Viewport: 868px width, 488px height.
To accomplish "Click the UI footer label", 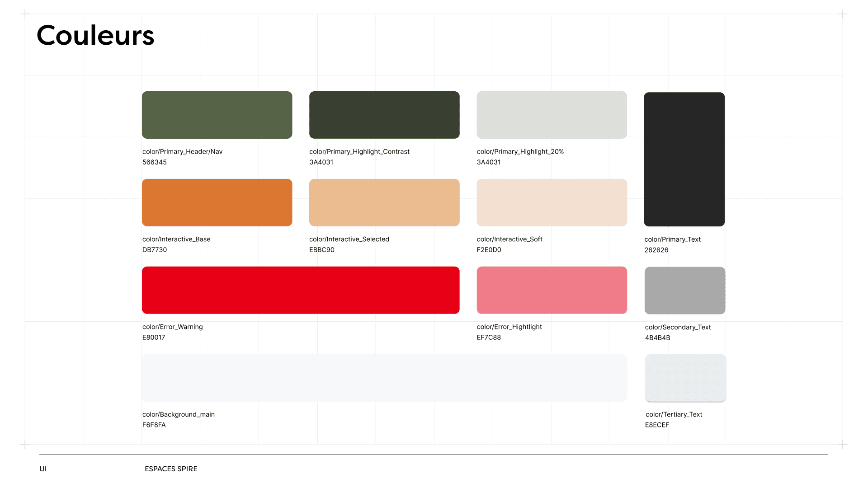I will coord(43,469).
